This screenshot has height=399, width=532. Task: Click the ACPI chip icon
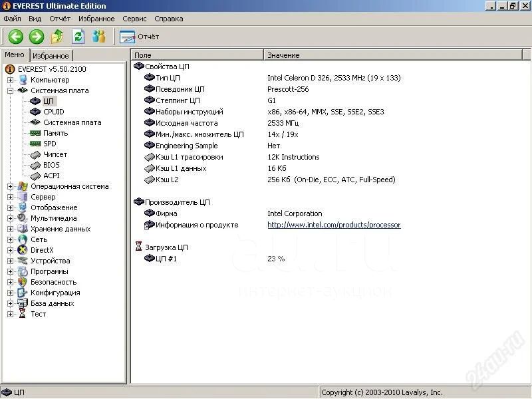tap(35, 176)
